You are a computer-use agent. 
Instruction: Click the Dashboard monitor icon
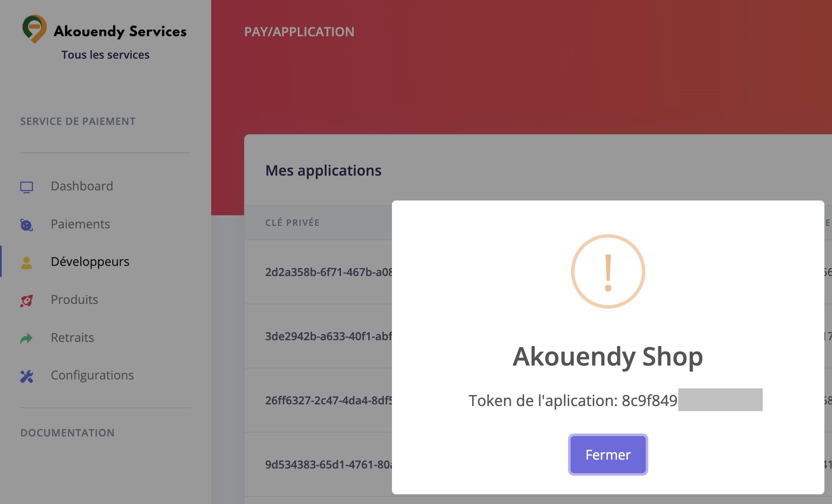click(x=27, y=187)
